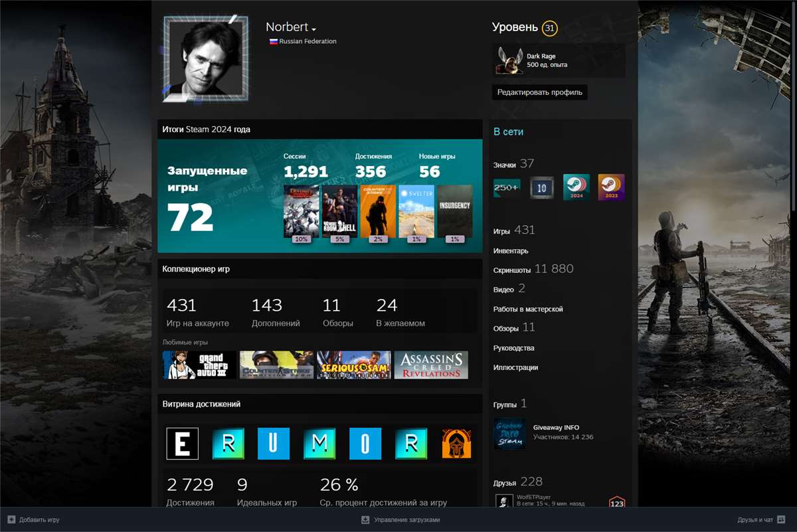Select the white E achievement icon
This screenshot has width=797, height=532.
coord(182,444)
